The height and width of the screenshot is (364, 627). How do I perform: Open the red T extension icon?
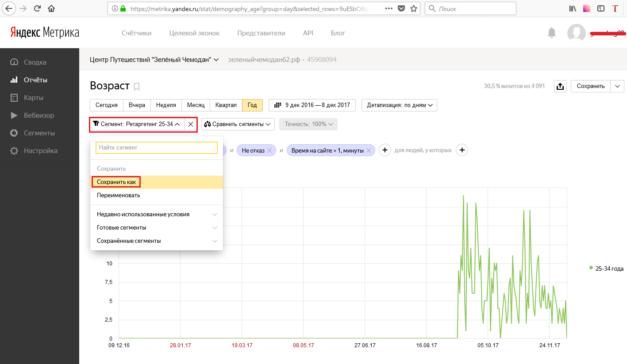(x=615, y=8)
